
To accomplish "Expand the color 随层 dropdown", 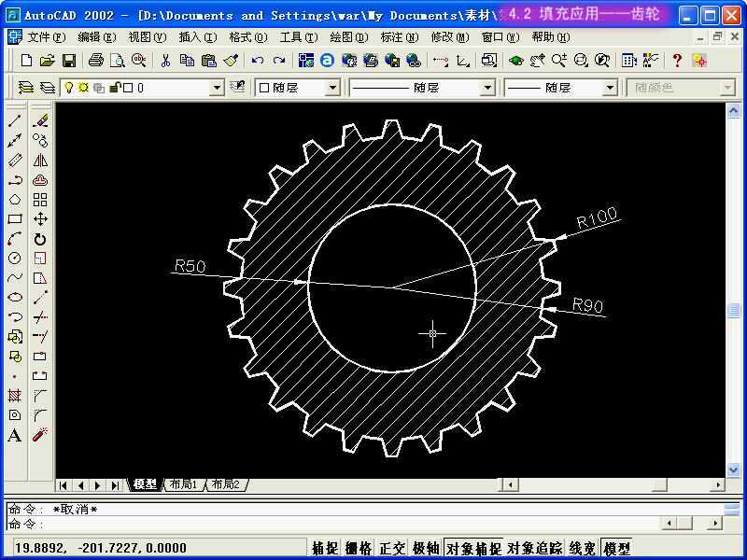I will pyautogui.click(x=333, y=88).
